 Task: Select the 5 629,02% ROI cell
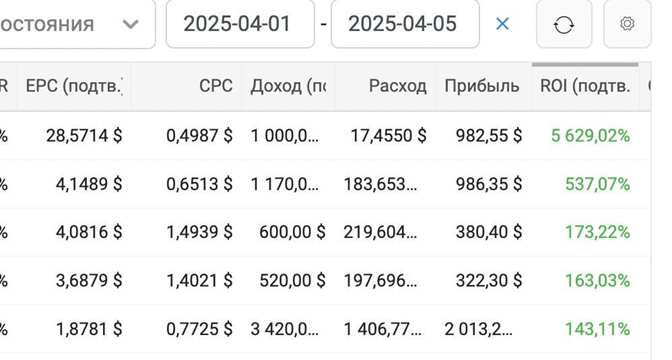(x=590, y=136)
